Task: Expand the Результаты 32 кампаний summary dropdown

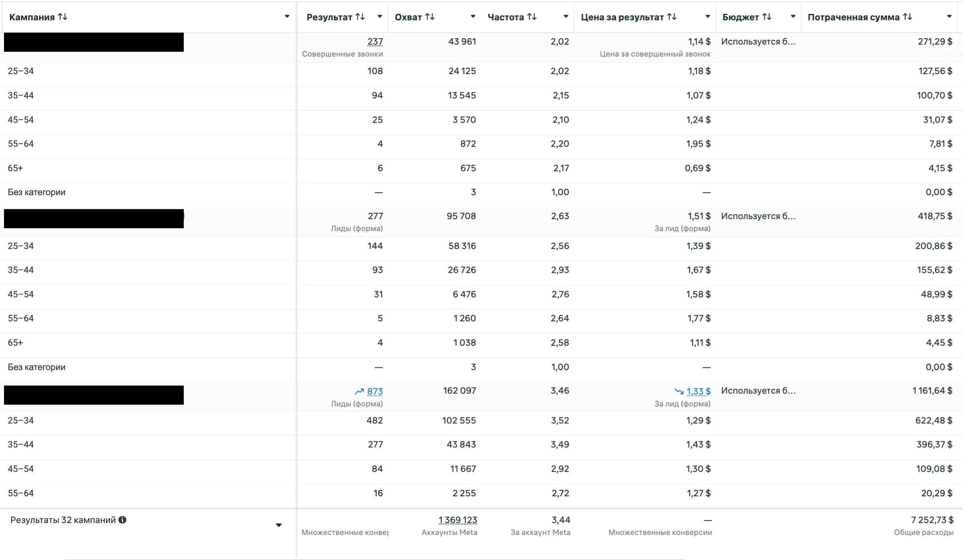Action: (279, 525)
